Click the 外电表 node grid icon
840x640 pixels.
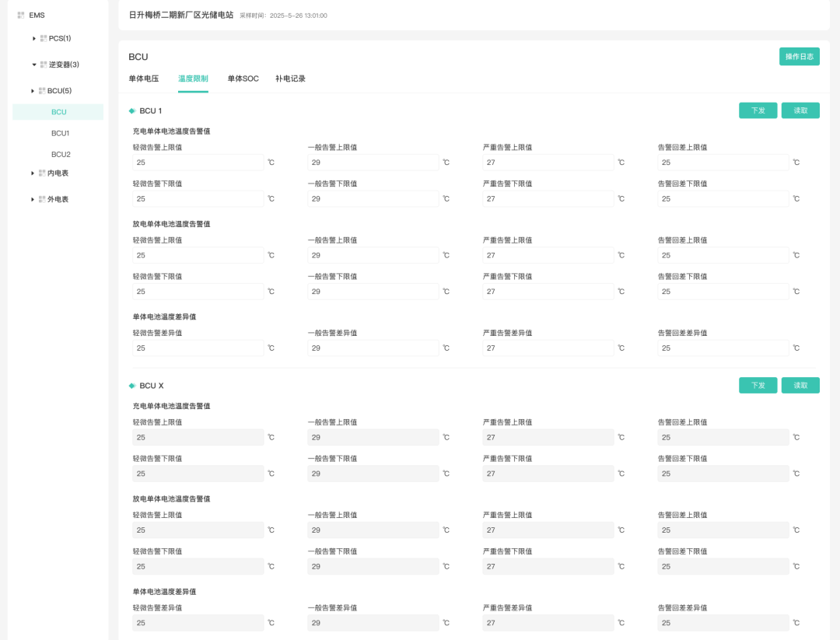coord(43,200)
